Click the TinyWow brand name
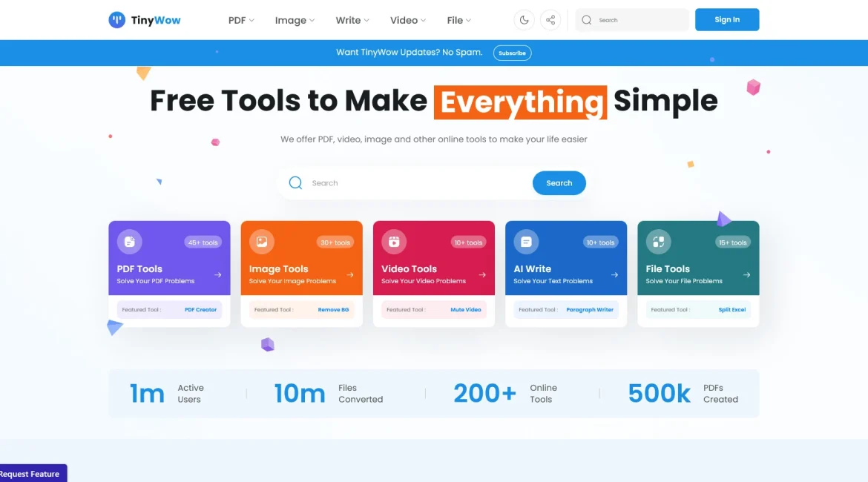868x482 pixels. (156, 21)
